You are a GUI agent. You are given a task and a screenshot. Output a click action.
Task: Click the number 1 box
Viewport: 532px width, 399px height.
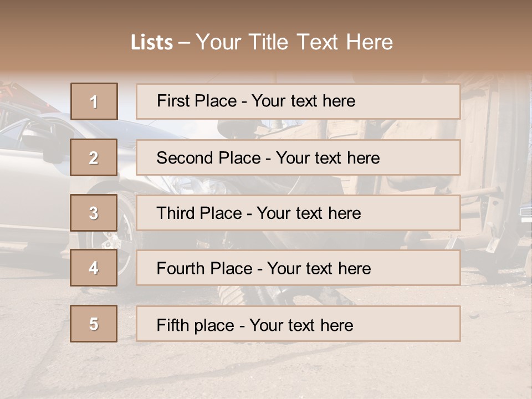click(94, 101)
